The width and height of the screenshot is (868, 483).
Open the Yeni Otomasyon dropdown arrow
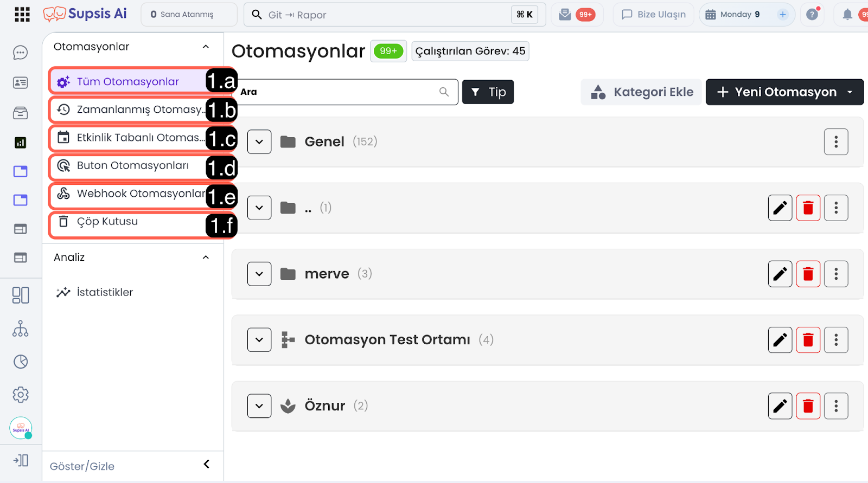[x=850, y=92]
